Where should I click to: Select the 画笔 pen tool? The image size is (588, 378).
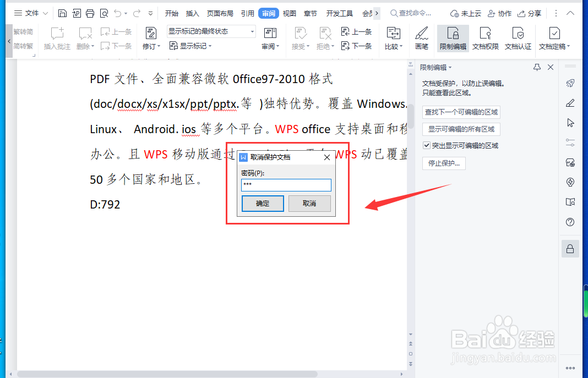tap(422, 38)
